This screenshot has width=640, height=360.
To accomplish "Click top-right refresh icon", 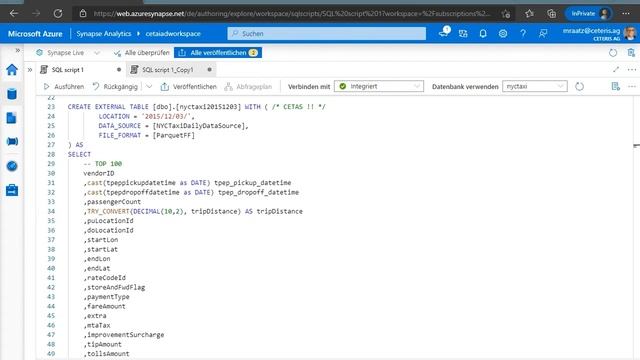I will coord(613,53).
